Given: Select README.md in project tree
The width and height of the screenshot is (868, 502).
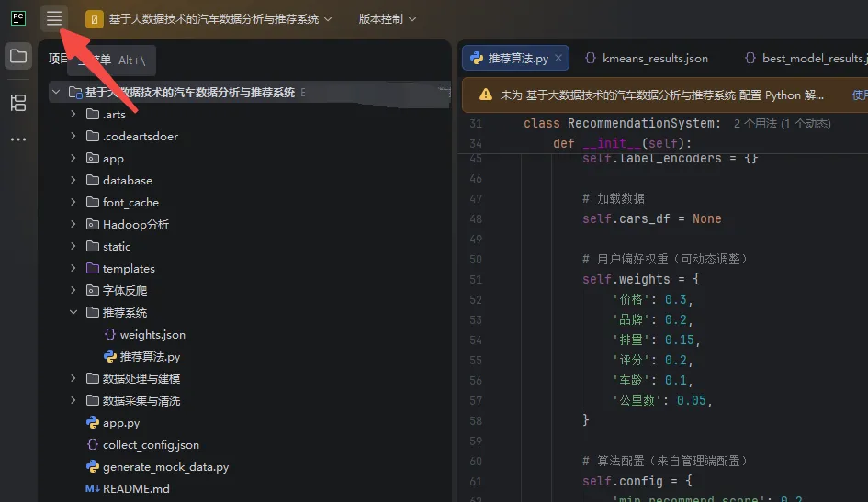Looking at the screenshot, I should [x=136, y=489].
